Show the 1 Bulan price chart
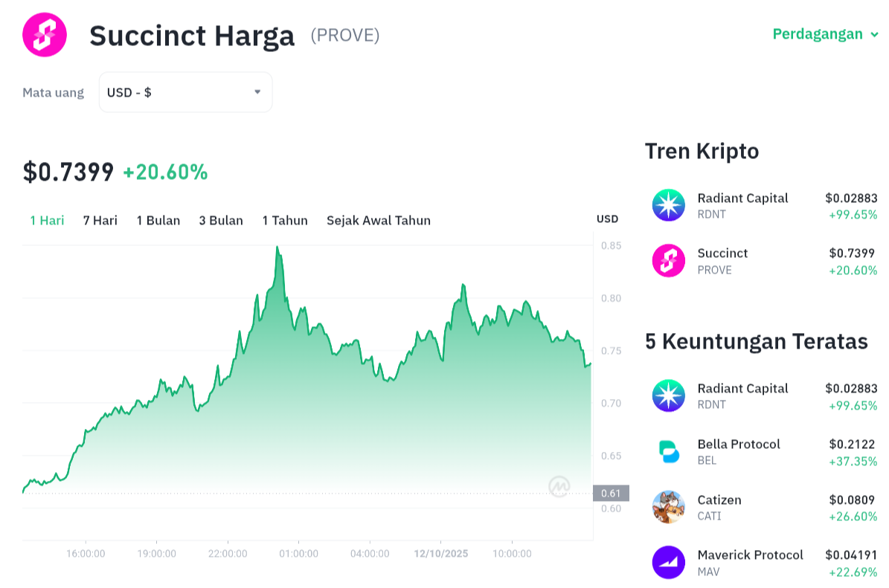This screenshot has width=889, height=588. [158, 220]
